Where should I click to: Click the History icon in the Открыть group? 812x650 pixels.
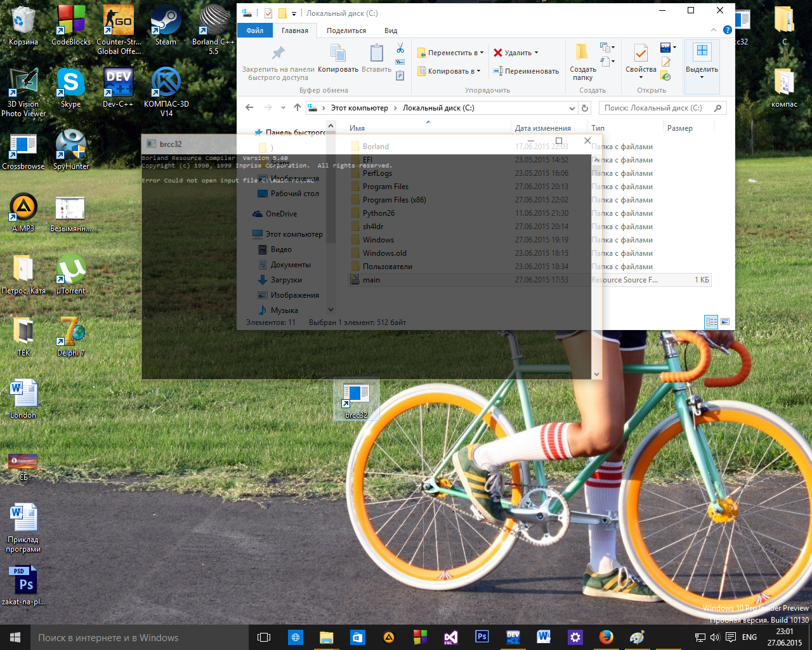click(x=665, y=76)
